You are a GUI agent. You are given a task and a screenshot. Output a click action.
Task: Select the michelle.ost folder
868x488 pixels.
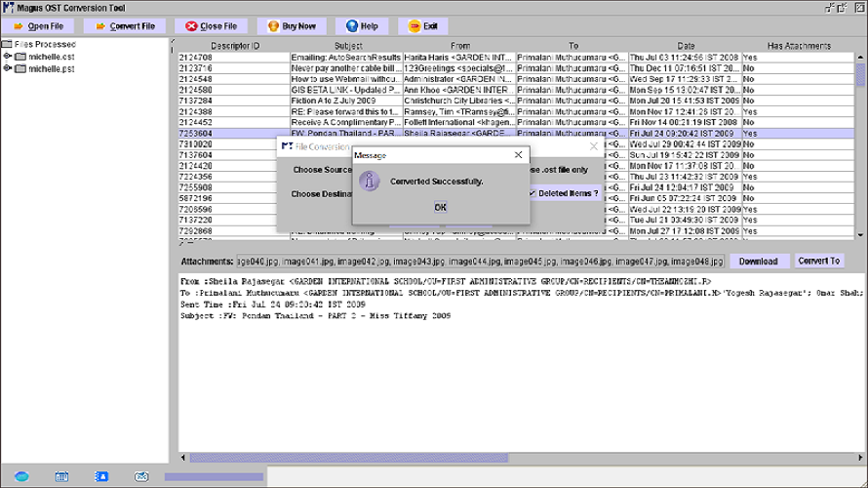[x=45, y=57]
